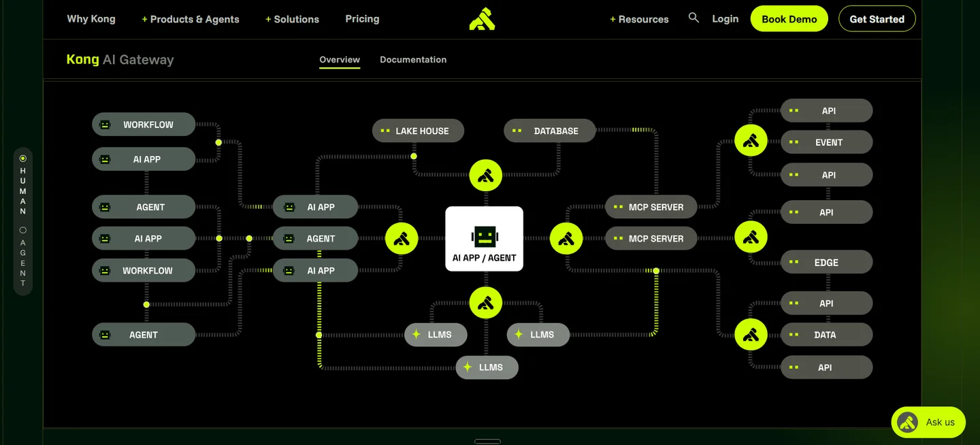Click the Kong AI Gateway title
The height and width of the screenshot is (445, 980).
(x=120, y=60)
